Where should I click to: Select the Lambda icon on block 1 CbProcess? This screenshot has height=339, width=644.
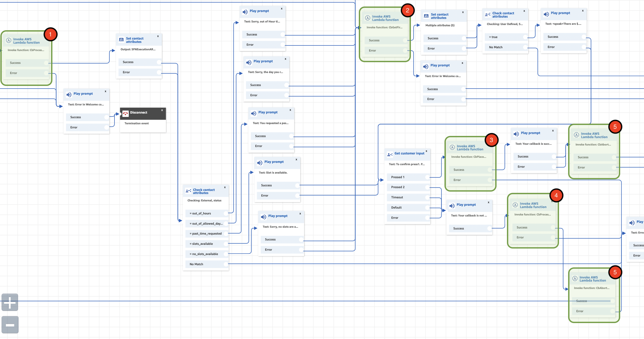(8, 40)
